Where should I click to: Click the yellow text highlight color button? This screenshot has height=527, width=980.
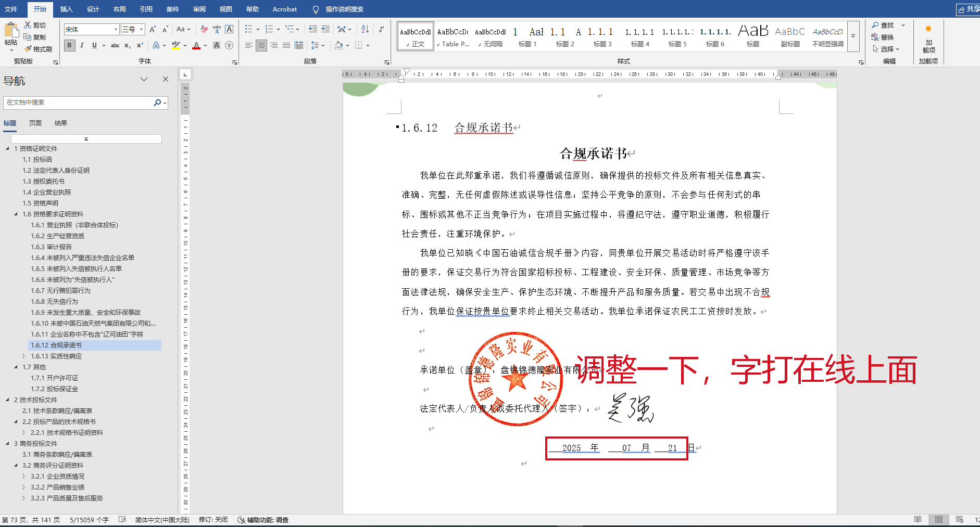point(175,45)
